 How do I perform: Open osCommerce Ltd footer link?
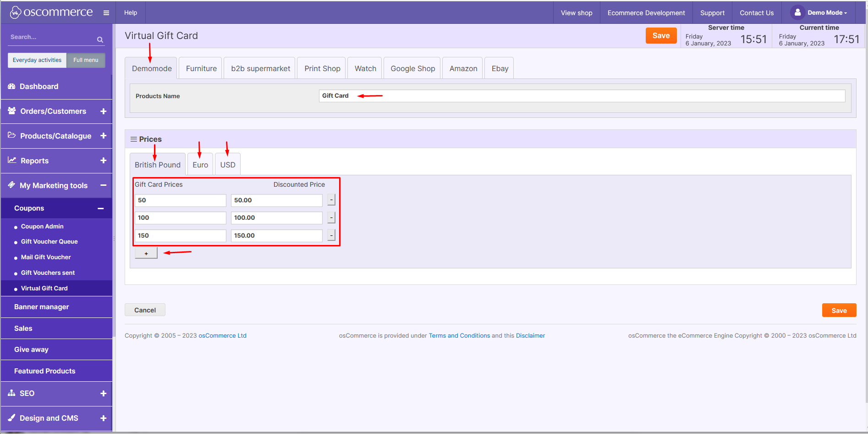222,335
